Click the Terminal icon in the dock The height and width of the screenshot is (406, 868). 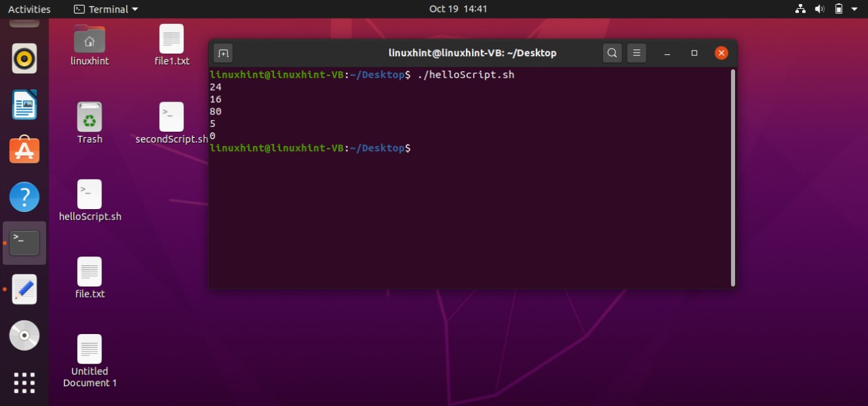pyautogui.click(x=25, y=243)
